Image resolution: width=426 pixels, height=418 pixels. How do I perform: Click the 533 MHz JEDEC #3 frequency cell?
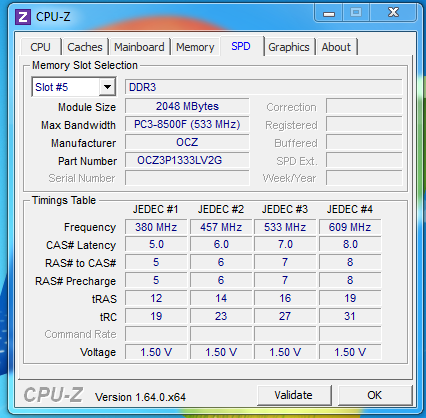(285, 227)
